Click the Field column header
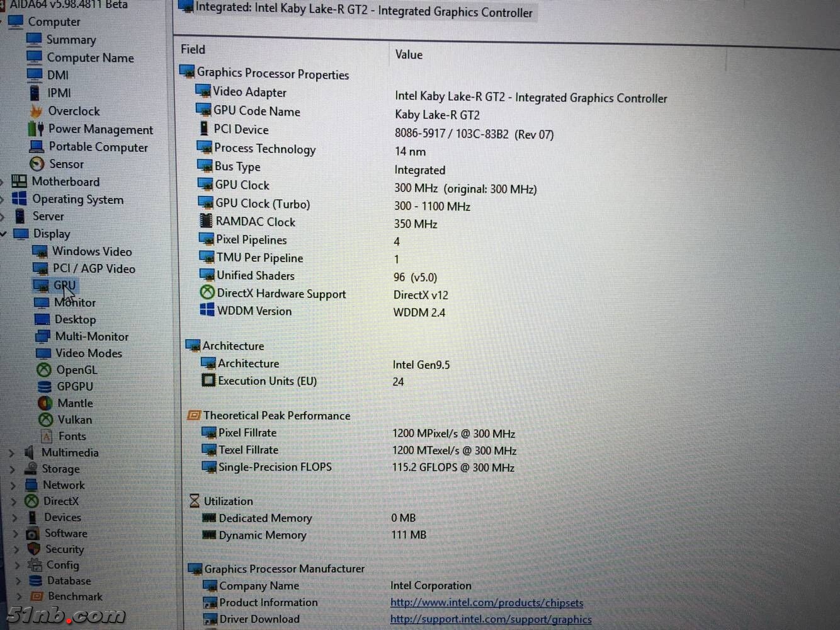This screenshot has width=840, height=630. coord(193,49)
